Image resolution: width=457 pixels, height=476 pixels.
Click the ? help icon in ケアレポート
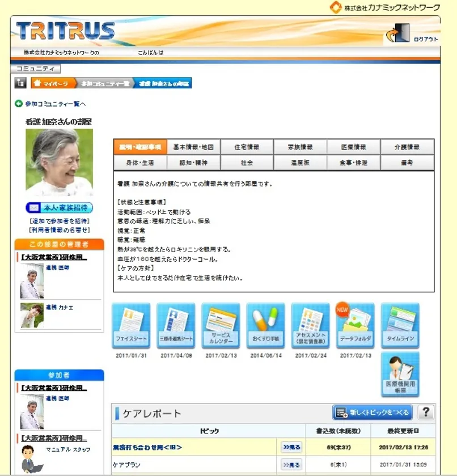(x=426, y=413)
